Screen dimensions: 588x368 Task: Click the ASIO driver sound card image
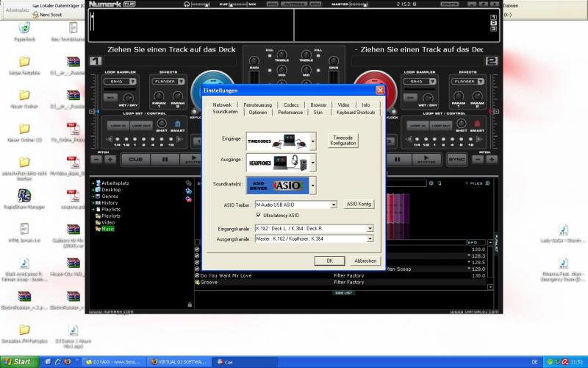pyautogui.click(x=277, y=185)
